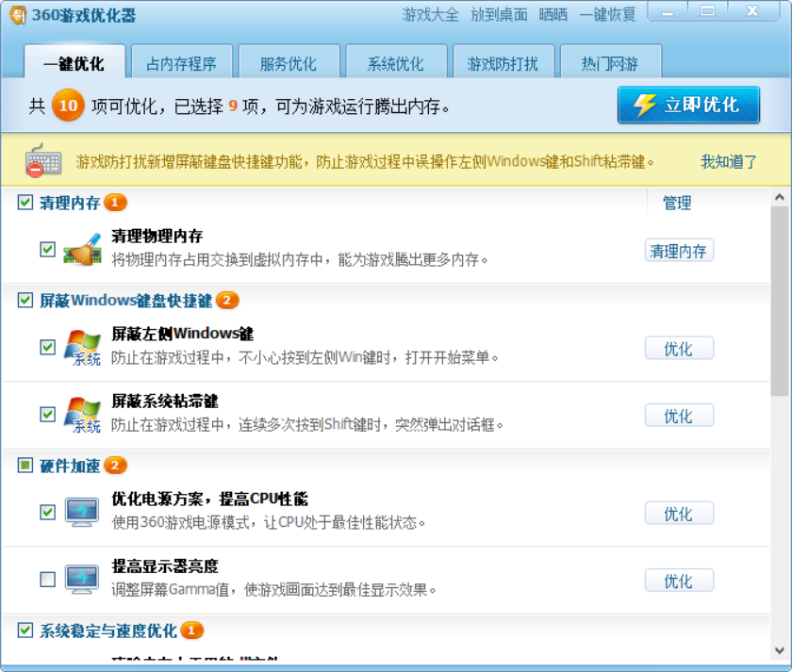Click the broom icon for 清理物理内存

(x=82, y=250)
